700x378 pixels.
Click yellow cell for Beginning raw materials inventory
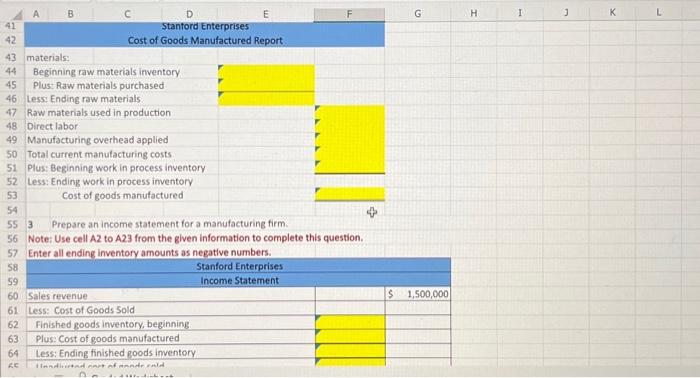(266, 71)
